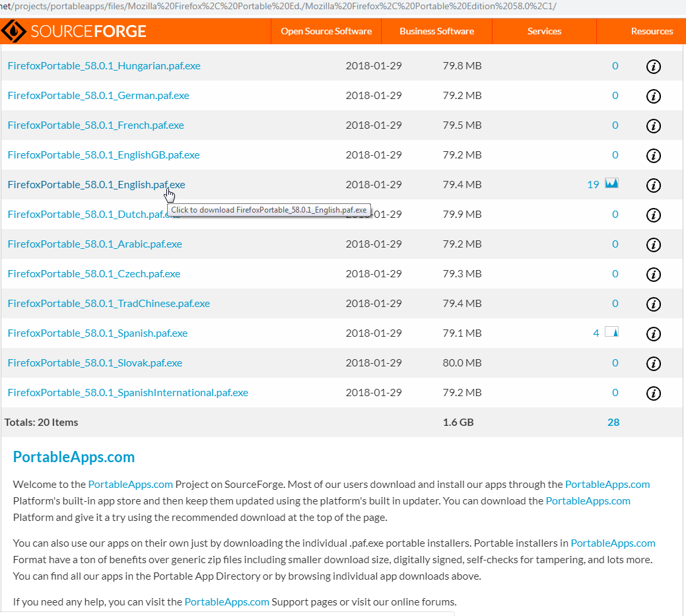Open download stats chart for Spanish file
Image resolution: width=686 pixels, height=616 pixels.
coord(611,331)
